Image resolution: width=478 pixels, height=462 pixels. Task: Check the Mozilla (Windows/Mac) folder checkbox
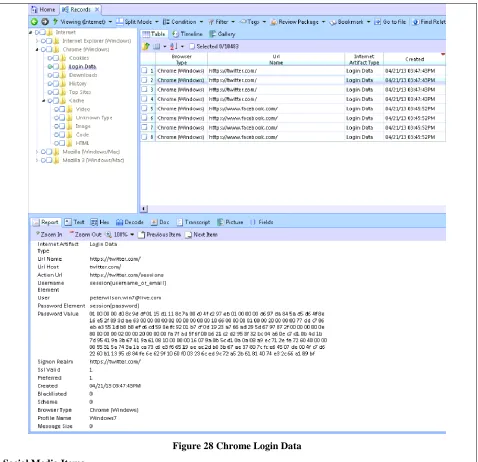pyautogui.click(x=49, y=152)
